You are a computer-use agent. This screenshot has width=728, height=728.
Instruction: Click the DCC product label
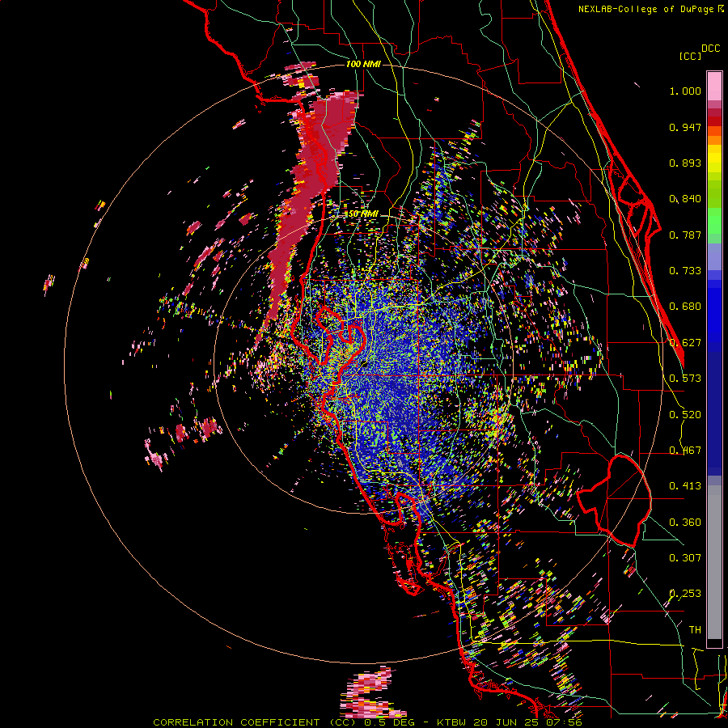pos(710,49)
